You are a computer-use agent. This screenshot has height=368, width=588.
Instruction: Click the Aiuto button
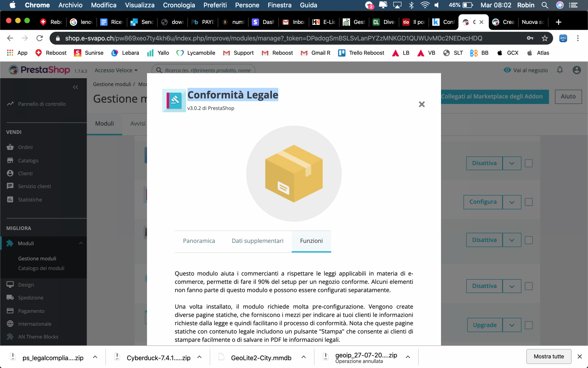[568, 97]
